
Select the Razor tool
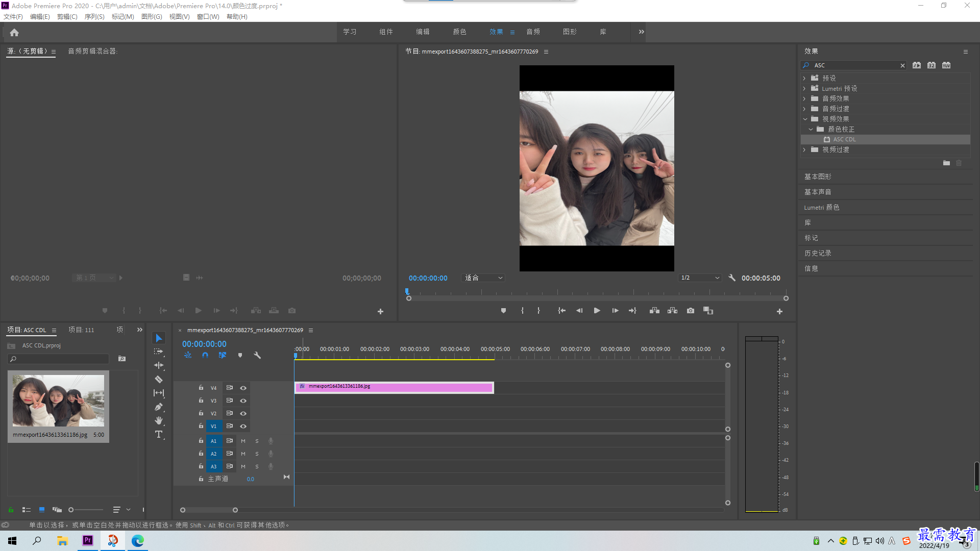pyautogui.click(x=159, y=379)
